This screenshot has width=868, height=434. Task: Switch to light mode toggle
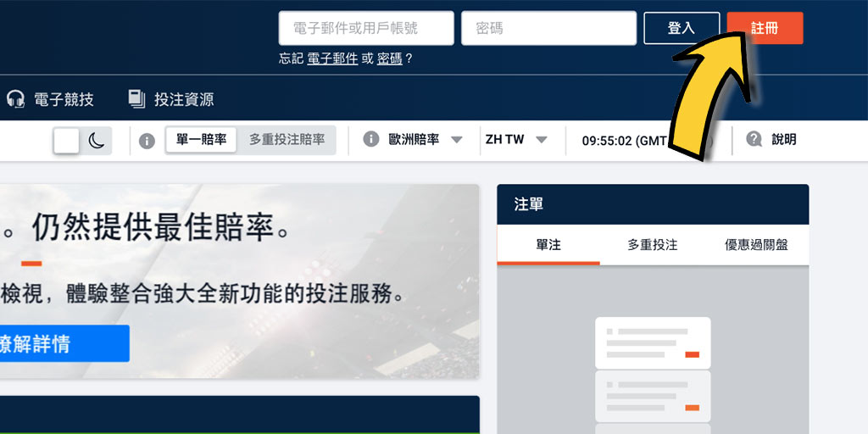(67, 141)
